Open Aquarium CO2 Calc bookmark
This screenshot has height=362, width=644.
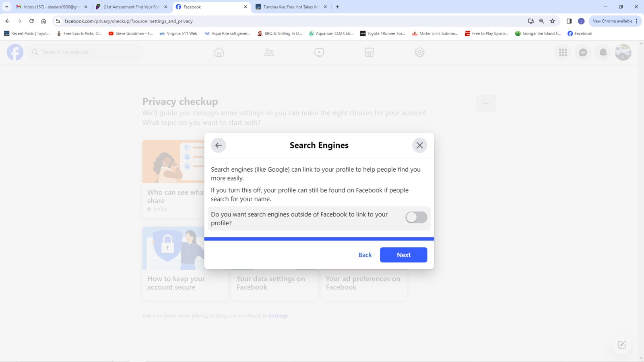(331, 33)
